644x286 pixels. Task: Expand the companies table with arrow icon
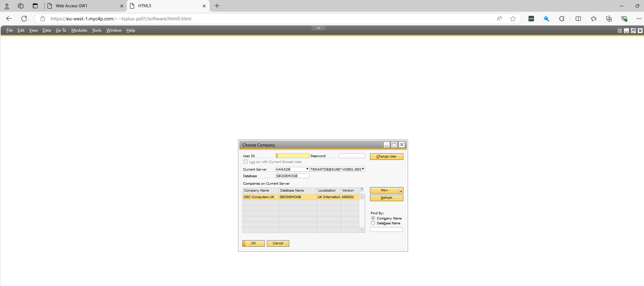click(361, 190)
